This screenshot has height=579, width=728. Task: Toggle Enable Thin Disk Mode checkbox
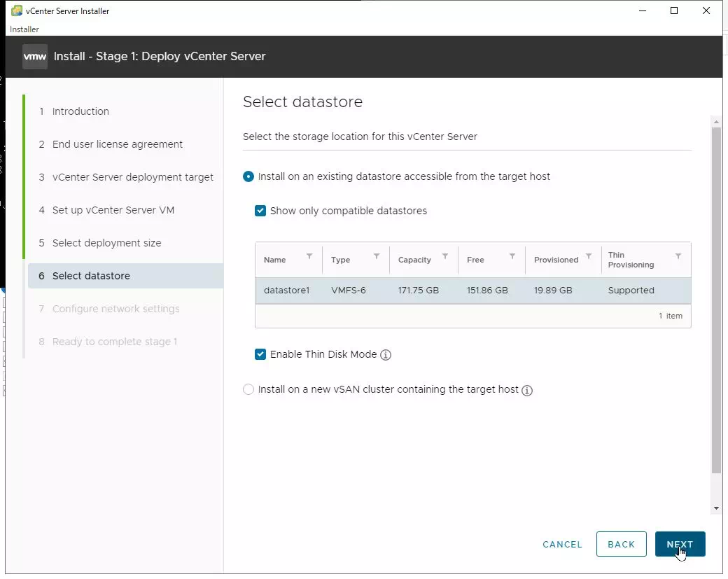pyautogui.click(x=260, y=354)
